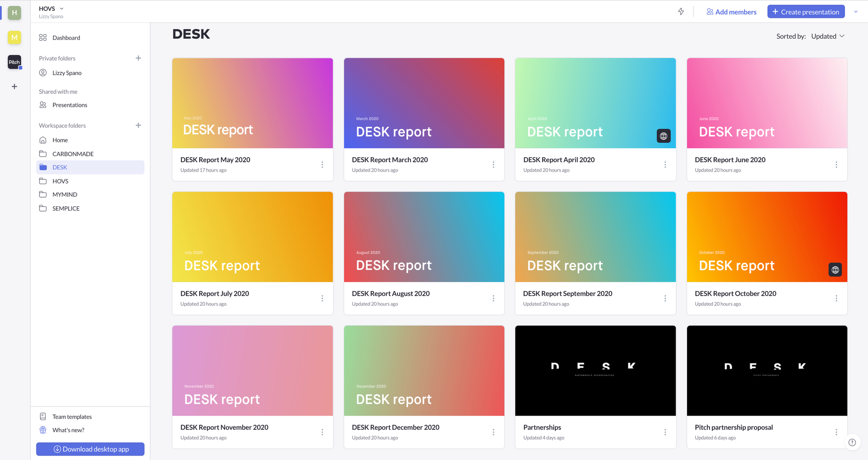Open the help question mark icon

(852, 442)
